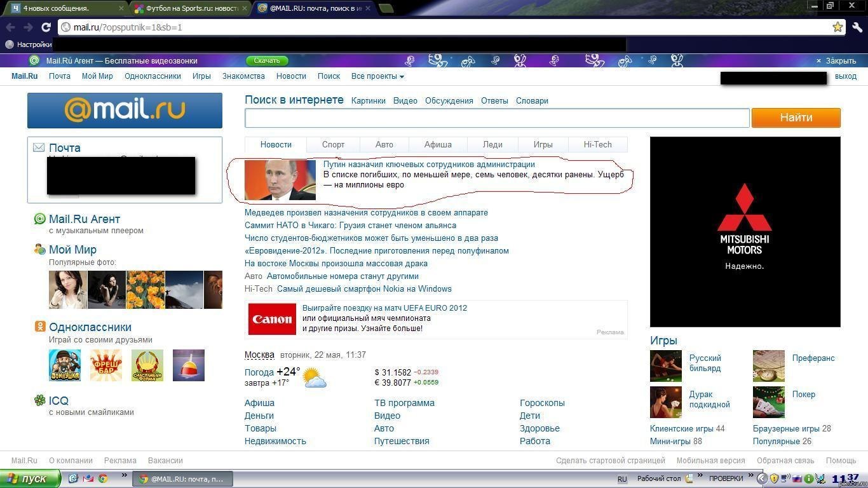Switch to the Леди news tab
Viewport: 868px width, 488px height.
coord(492,144)
